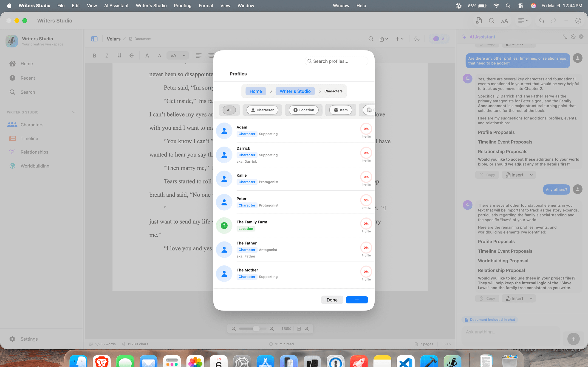
Task: Click the zoom-in magnifier icon
Action: pyautogui.click(x=272, y=329)
